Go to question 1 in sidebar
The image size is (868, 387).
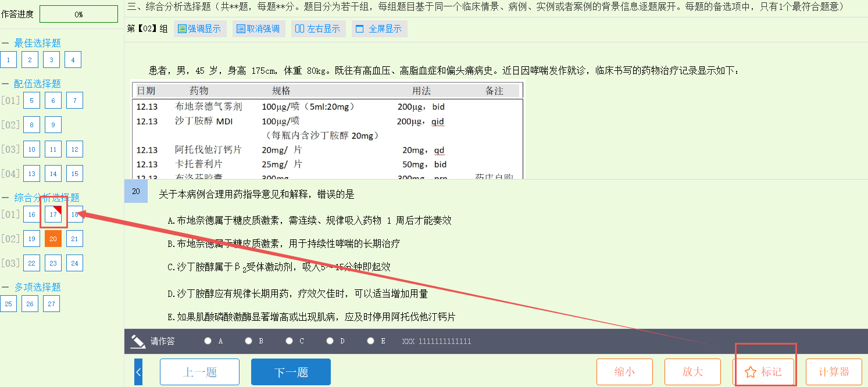9,60
